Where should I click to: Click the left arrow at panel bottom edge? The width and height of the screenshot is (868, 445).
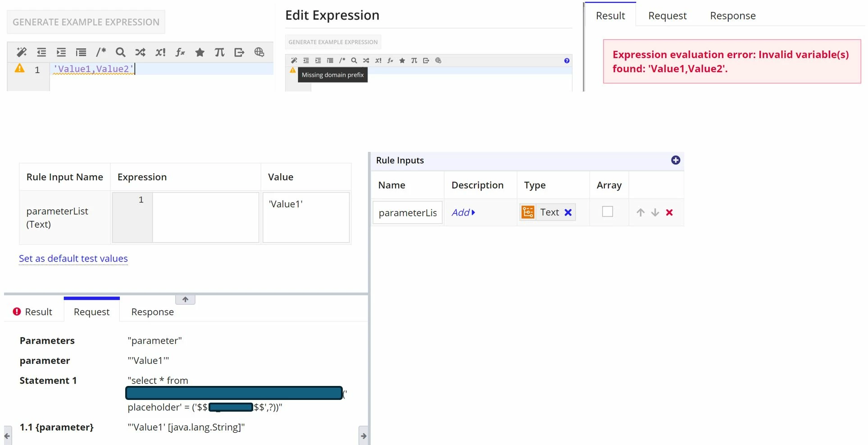pos(7,436)
